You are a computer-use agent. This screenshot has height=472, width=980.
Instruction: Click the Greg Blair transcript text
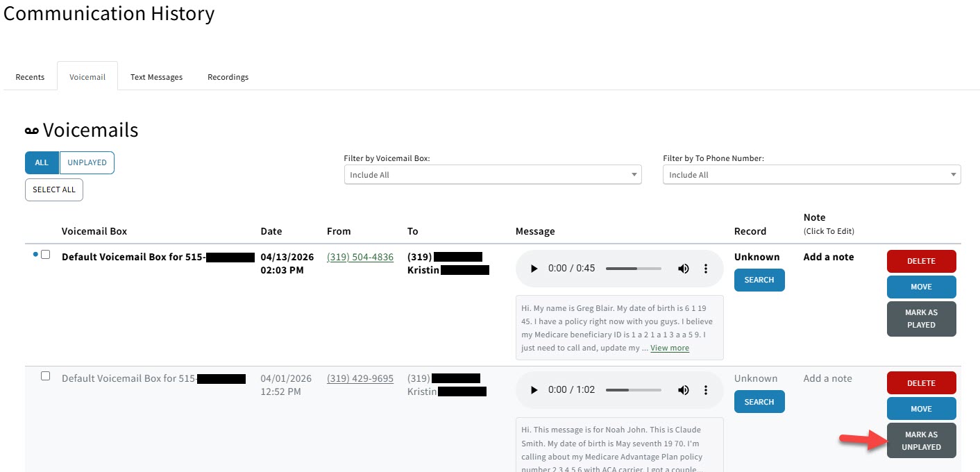pos(619,328)
